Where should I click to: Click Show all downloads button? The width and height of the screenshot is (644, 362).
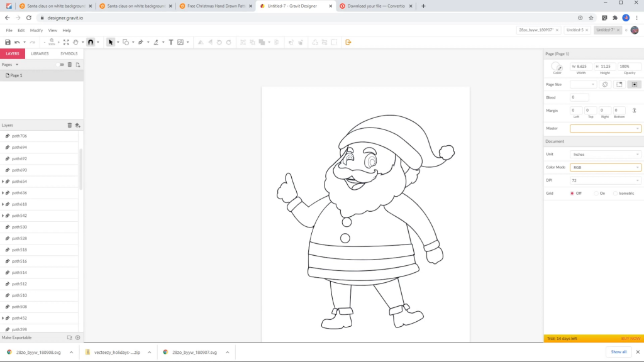pyautogui.click(x=618, y=352)
